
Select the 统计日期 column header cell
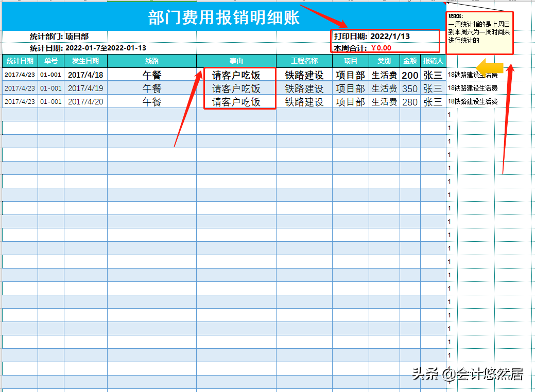point(20,61)
